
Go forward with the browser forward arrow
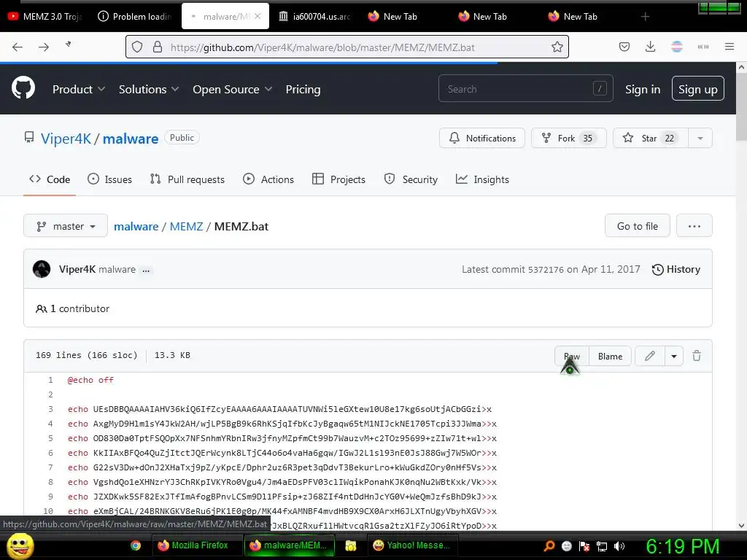pos(44,47)
